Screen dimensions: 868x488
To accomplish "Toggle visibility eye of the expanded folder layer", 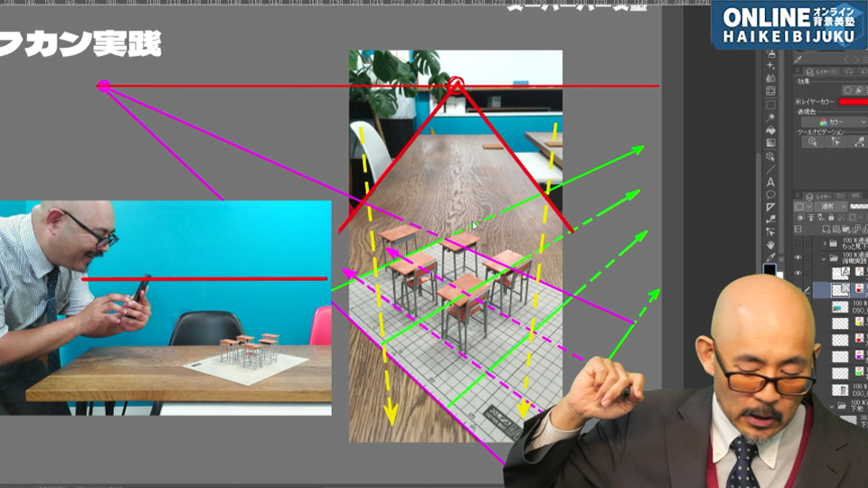I will tap(798, 258).
